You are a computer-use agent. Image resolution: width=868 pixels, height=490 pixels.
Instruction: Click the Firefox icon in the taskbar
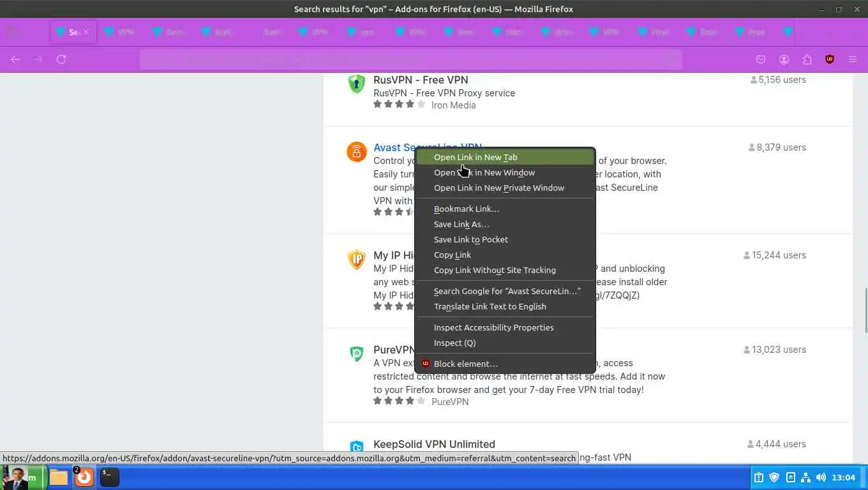point(84,477)
